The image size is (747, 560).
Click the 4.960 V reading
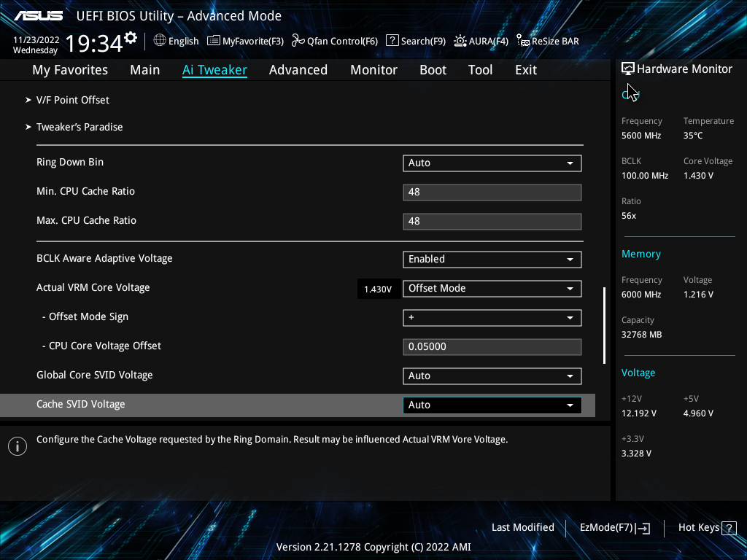pos(698,413)
